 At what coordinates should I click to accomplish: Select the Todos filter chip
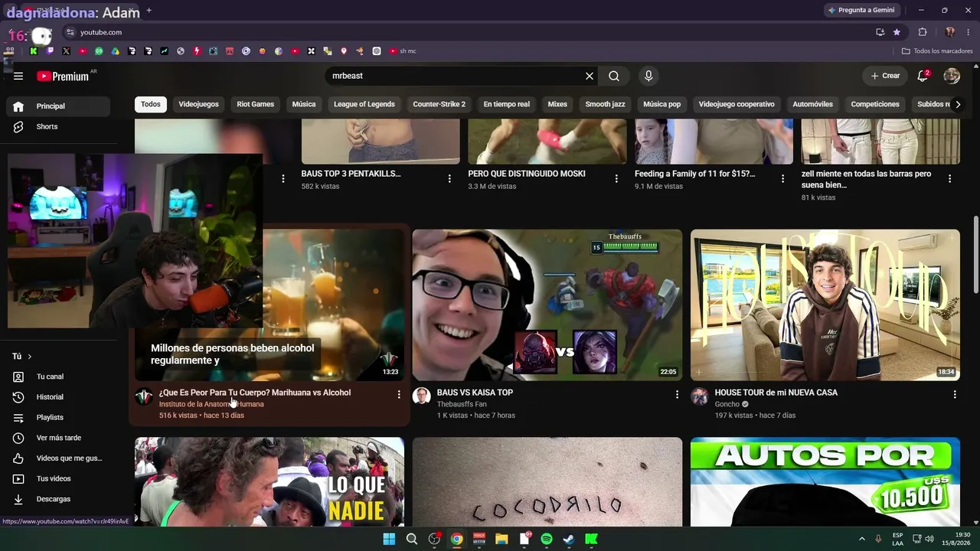(x=151, y=104)
